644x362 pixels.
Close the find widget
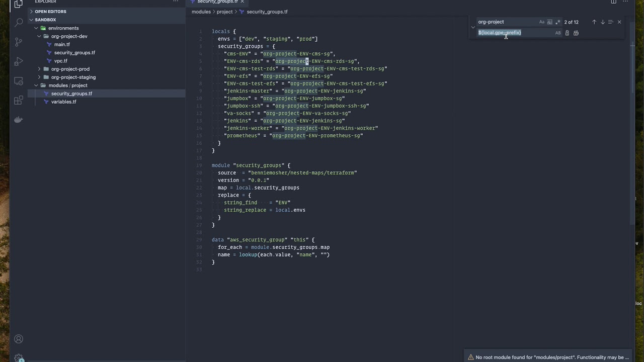[619, 22]
